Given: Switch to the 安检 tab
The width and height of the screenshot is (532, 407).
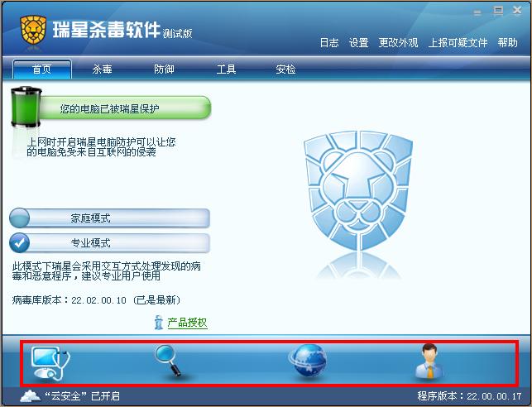Looking at the screenshot, I should point(285,69).
